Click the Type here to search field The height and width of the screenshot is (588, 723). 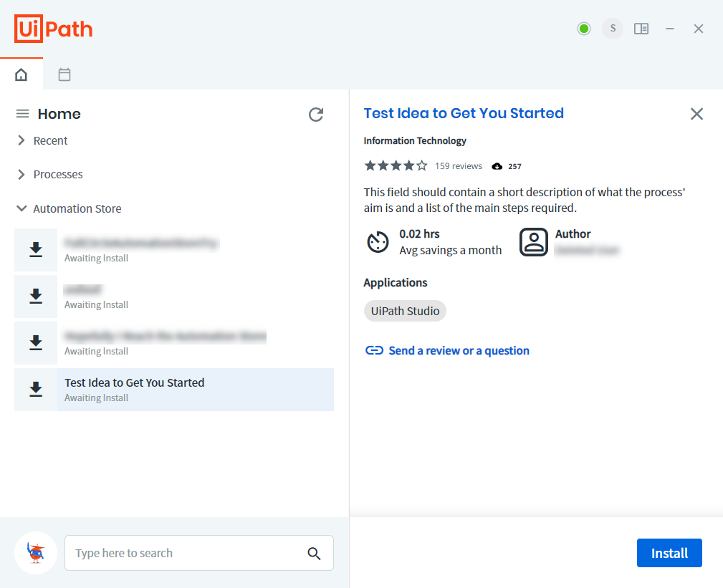point(186,553)
